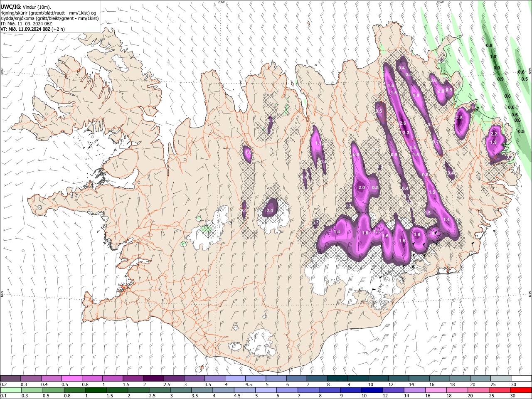Pick the bottom legend swatch between 5 and 6

coord(266,390)
